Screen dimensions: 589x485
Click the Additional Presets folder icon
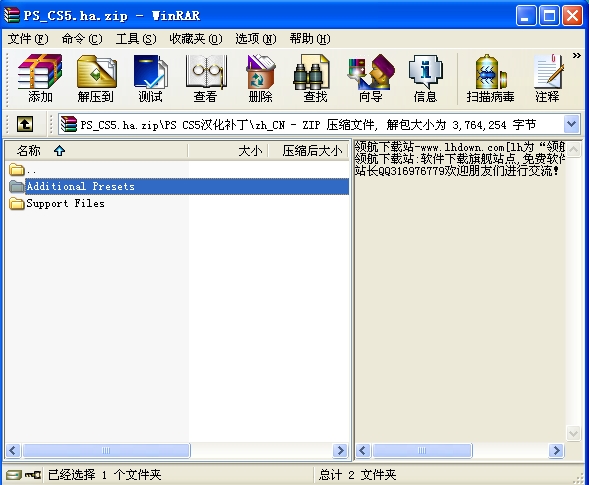pos(17,186)
